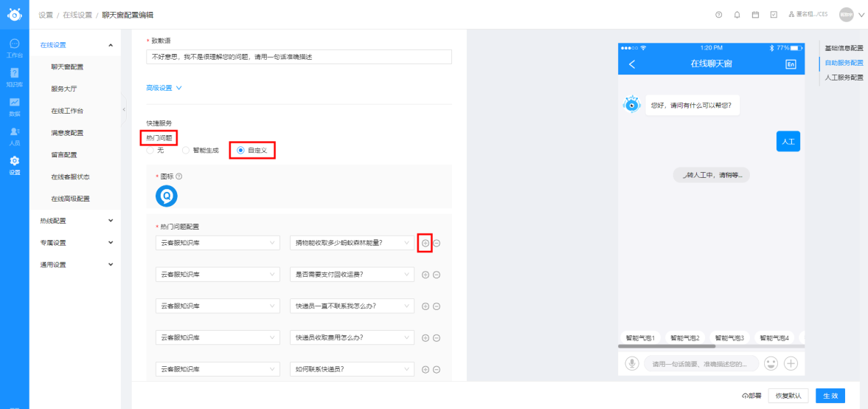The height and width of the screenshot is (409, 868).
Task: Remove the 捐物能收取多少蚂蚁森林能量 row
Action: coord(437,243)
